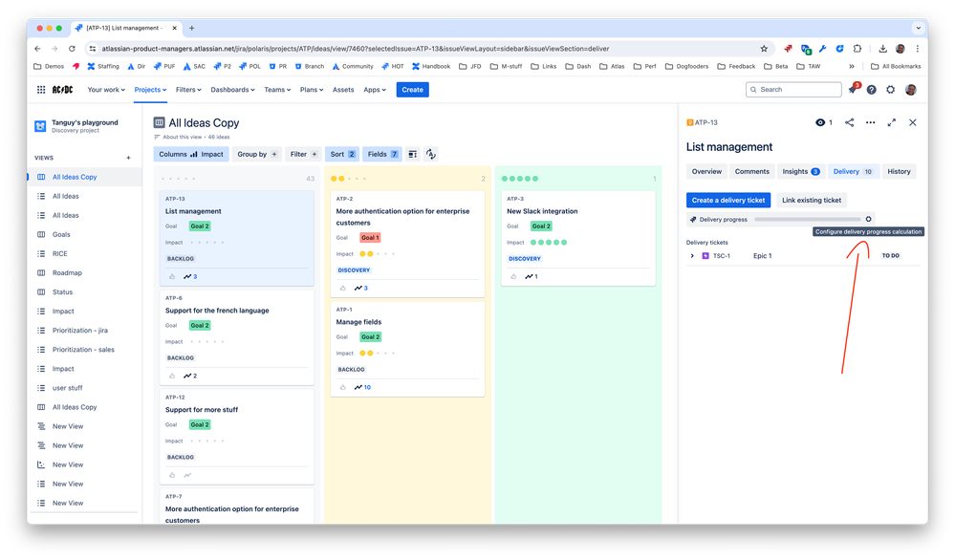This screenshot has width=955, height=560.
Task: Vote thumbs up on Support for more stuff card
Action: pyautogui.click(x=172, y=475)
